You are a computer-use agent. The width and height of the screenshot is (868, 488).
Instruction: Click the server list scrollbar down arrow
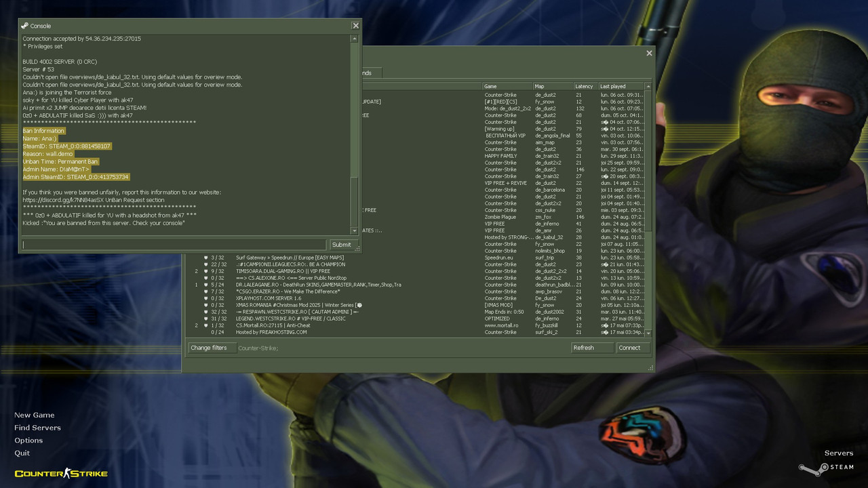point(648,333)
